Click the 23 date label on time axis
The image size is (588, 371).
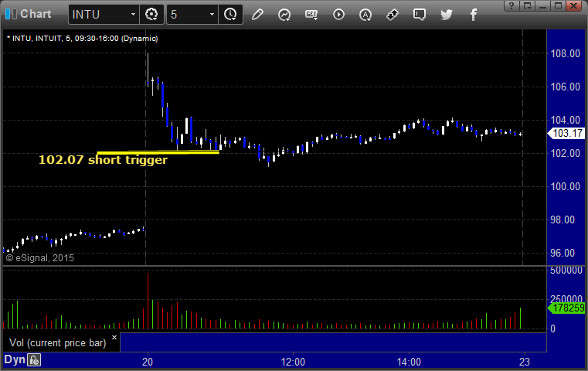click(x=524, y=362)
